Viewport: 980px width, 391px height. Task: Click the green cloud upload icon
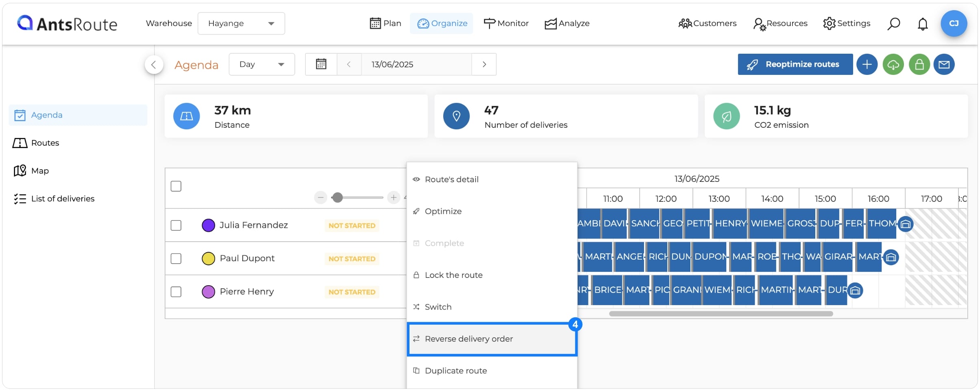tap(893, 64)
